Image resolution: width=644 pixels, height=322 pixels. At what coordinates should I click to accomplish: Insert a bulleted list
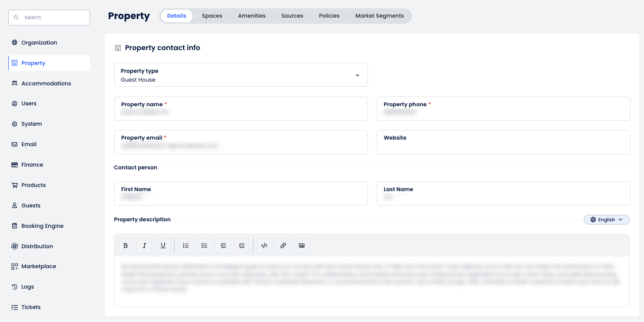pyautogui.click(x=204, y=246)
